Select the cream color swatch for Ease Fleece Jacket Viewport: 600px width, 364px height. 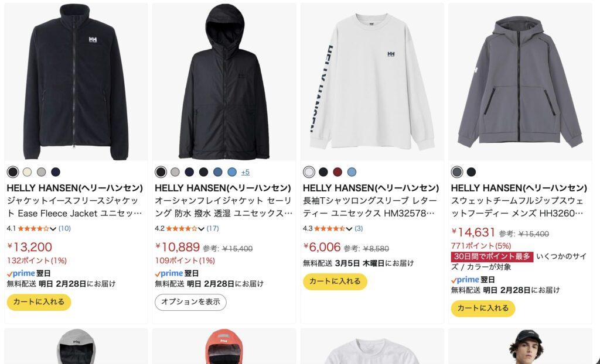(27, 172)
